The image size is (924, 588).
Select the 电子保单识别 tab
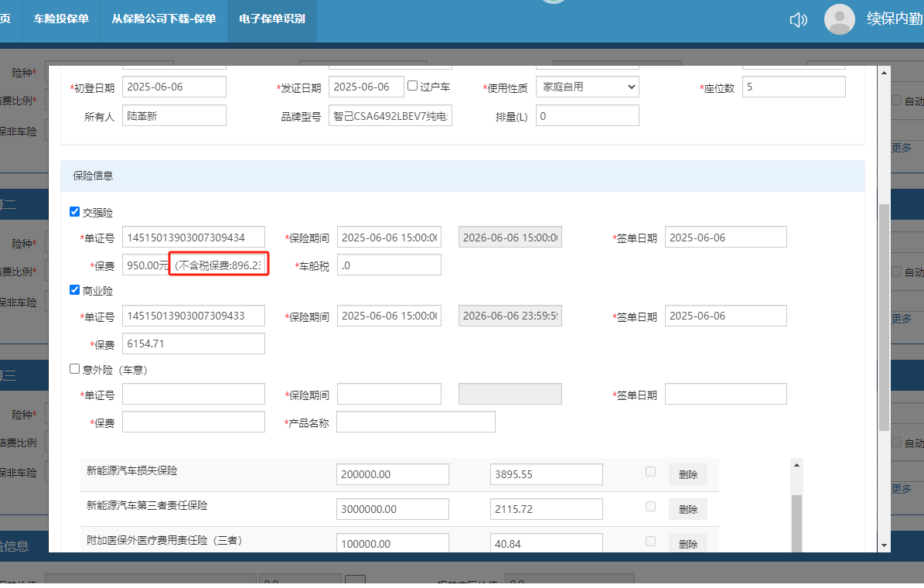coord(272,19)
